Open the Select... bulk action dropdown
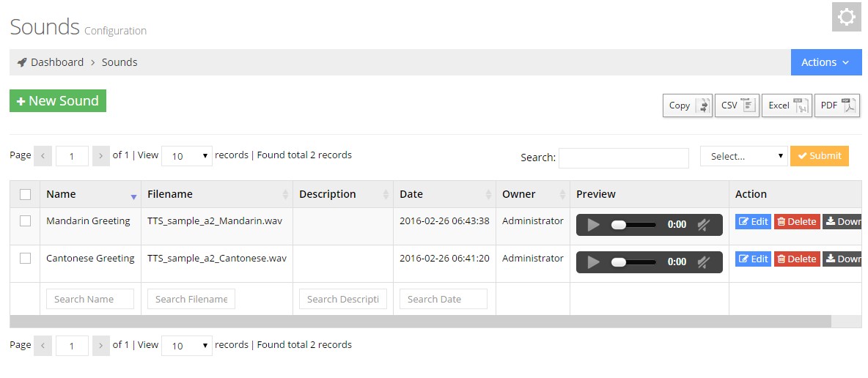868x378 pixels. 743,156
